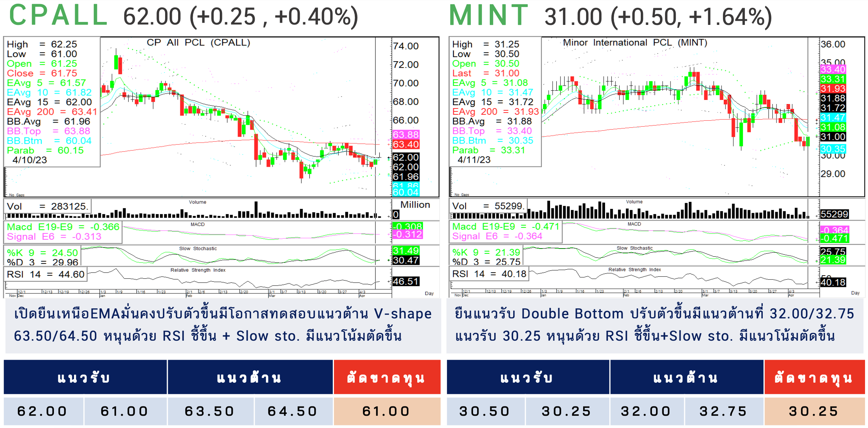Click CPALL Vol = 283125. readout
Image resolution: width=868 pixels, height=428 pixels.
48,207
